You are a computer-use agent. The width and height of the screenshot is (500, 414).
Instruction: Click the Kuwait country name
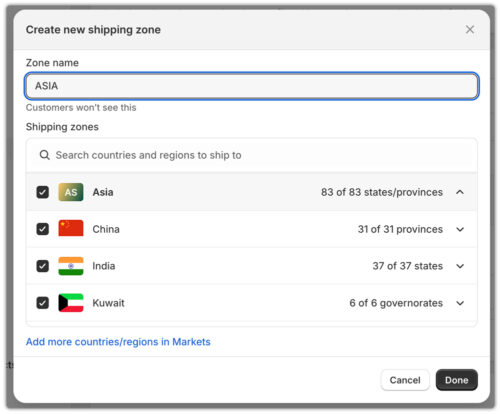point(108,303)
